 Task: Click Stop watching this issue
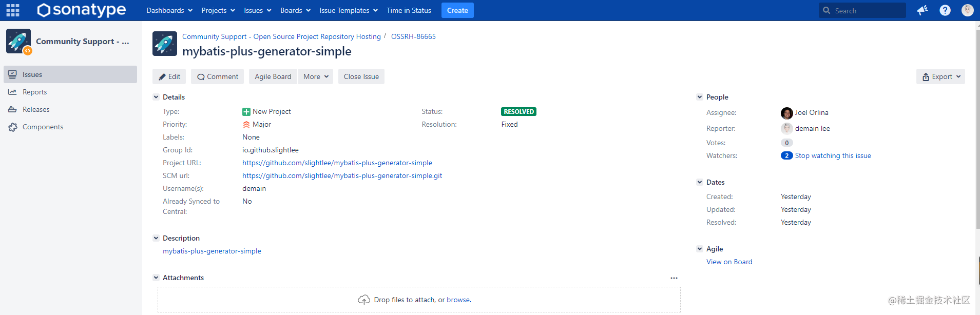pos(833,156)
